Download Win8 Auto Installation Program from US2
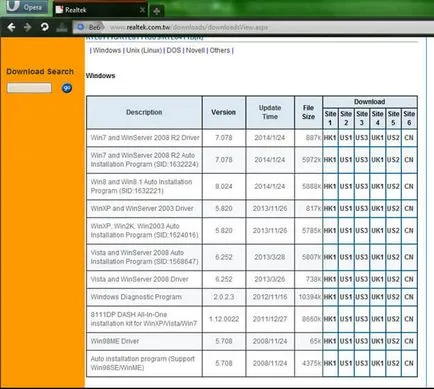 click(393, 186)
